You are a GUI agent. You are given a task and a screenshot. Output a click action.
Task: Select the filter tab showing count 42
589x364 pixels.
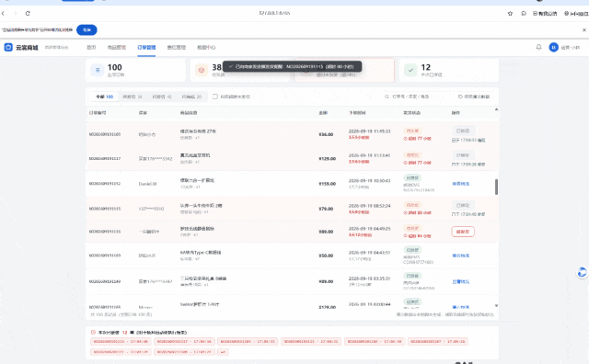click(162, 97)
